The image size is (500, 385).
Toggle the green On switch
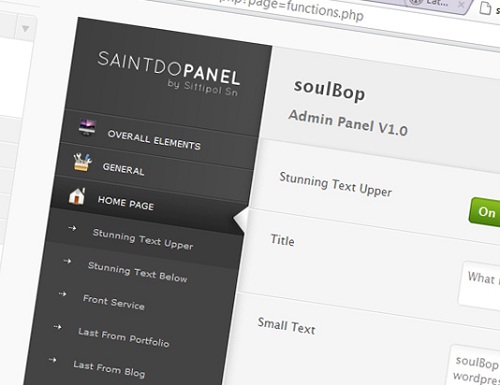[484, 212]
